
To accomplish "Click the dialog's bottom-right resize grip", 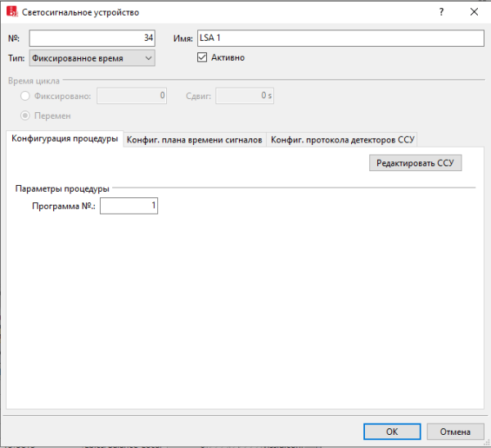I will click(486, 444).
